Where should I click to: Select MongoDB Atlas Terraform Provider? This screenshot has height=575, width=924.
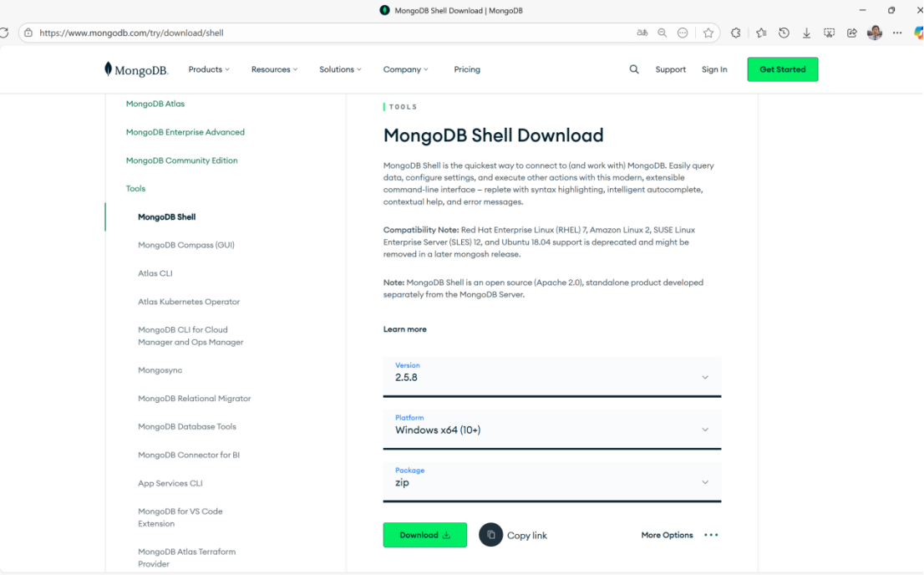pyautogui.click(x=187, y=557)
